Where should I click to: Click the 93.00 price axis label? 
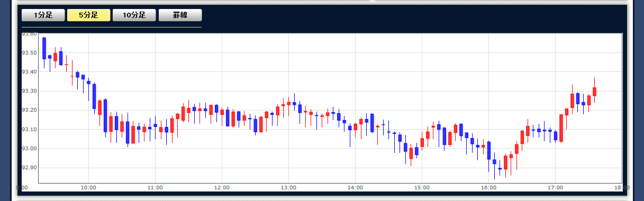pyautogui.click(x=29, y=149)
